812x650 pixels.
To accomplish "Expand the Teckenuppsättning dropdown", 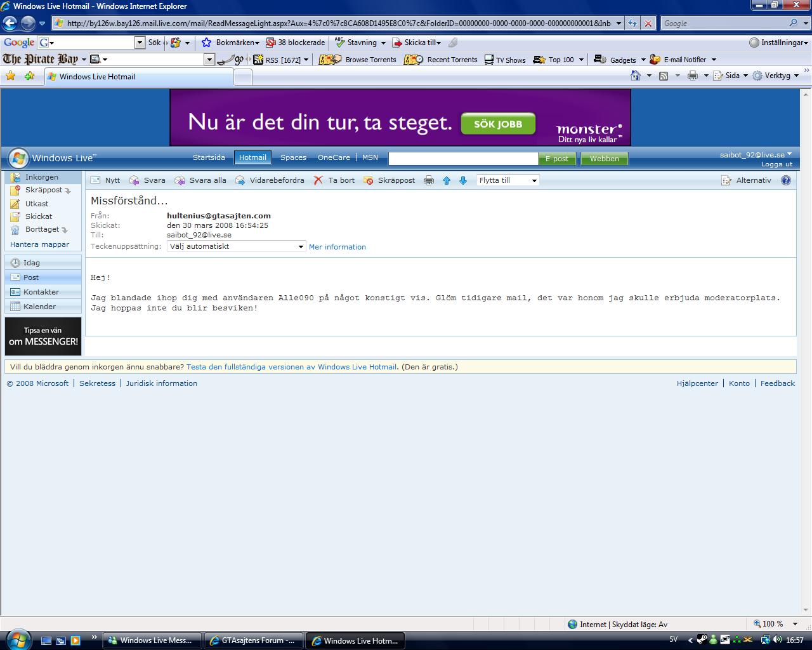I will click(236, 246).
